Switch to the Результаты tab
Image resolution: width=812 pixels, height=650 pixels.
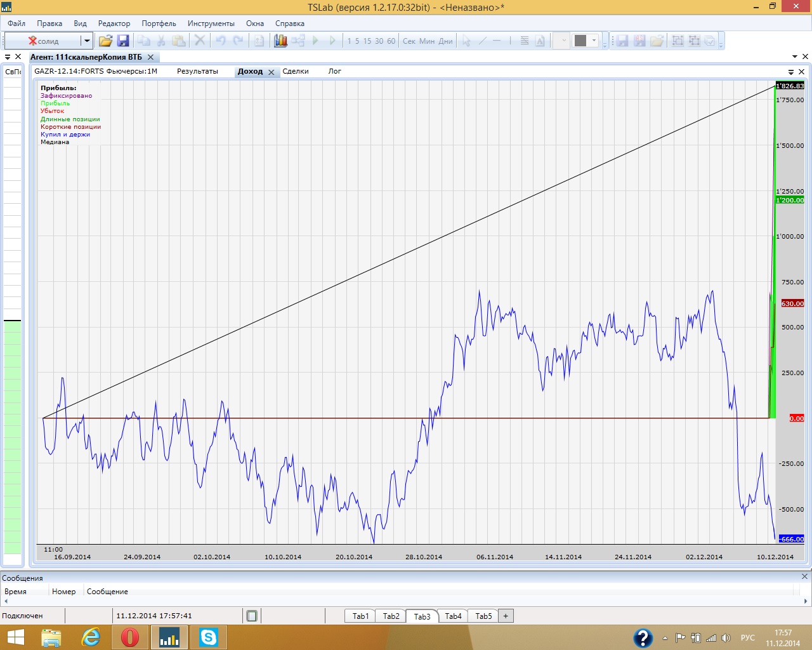coord(197,71)
